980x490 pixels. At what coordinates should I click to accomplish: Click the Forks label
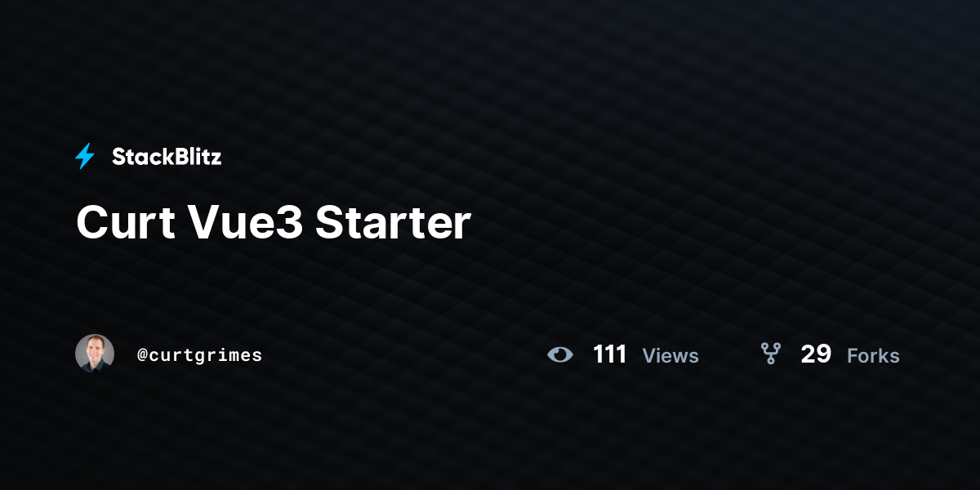pyautogui.click(x=873, y=356)
